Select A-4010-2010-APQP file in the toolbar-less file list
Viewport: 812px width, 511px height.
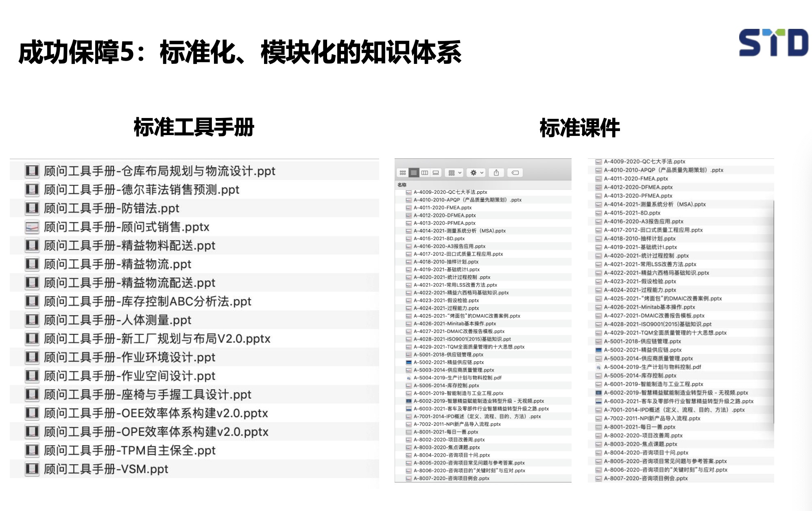[x=663, y=170]
